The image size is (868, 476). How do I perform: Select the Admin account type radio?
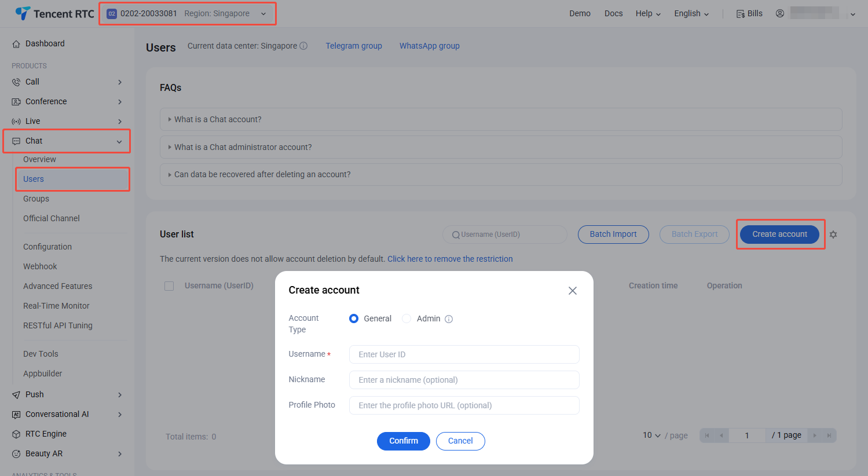coord(406,318)
